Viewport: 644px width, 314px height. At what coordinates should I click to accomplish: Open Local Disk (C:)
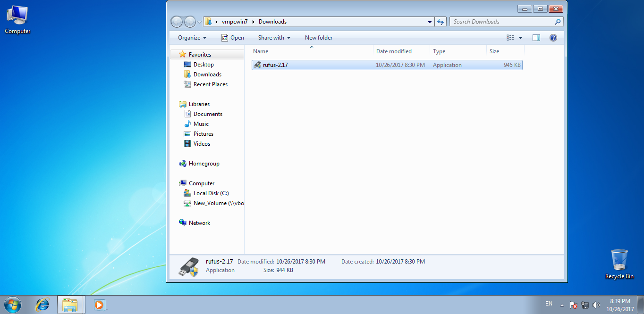211,193
